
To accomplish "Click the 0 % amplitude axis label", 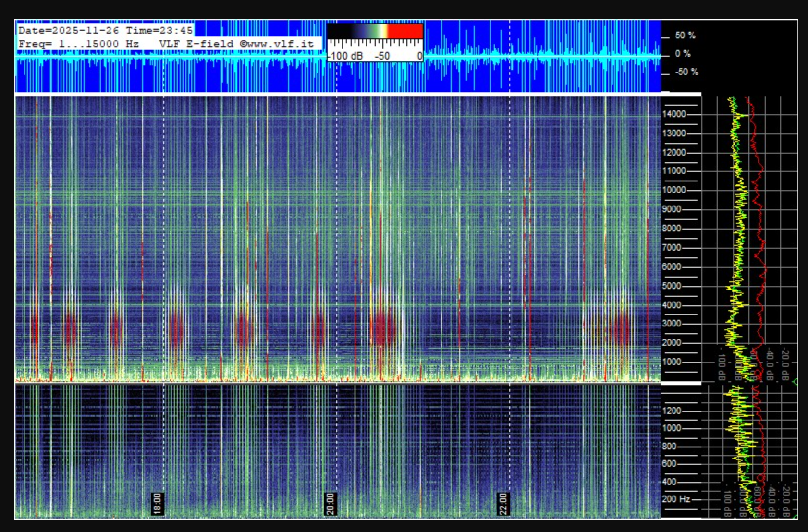I will click(683, 54).
